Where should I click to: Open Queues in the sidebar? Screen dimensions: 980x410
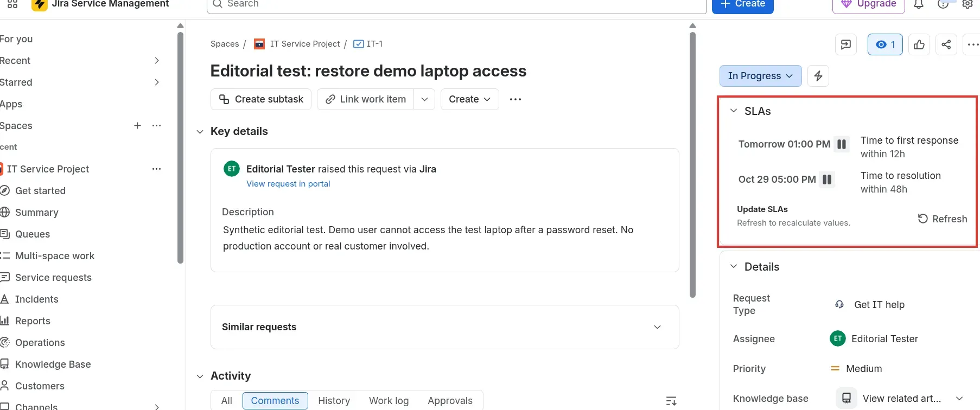click(33, 234)
